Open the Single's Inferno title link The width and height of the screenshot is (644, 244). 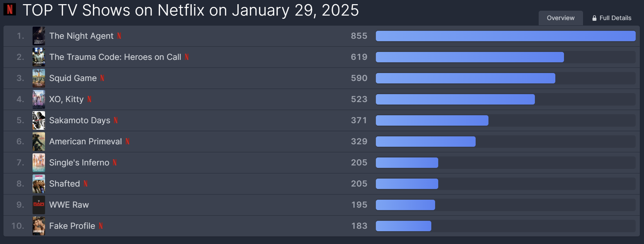[79, 162]
